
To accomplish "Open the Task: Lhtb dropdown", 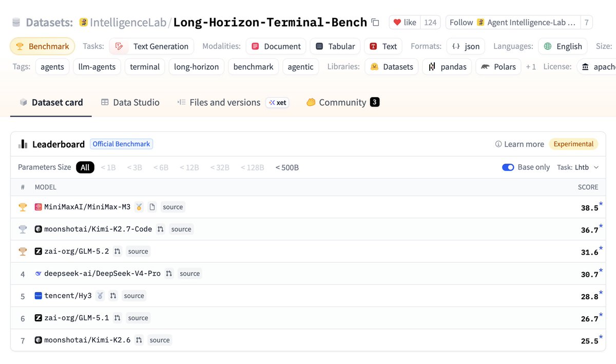I will click(578, 167).
